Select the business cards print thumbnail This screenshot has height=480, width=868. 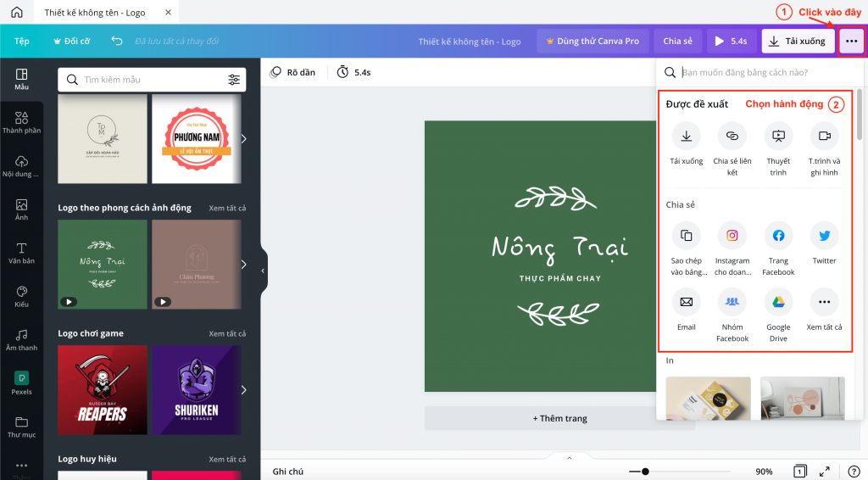[708, 398]
